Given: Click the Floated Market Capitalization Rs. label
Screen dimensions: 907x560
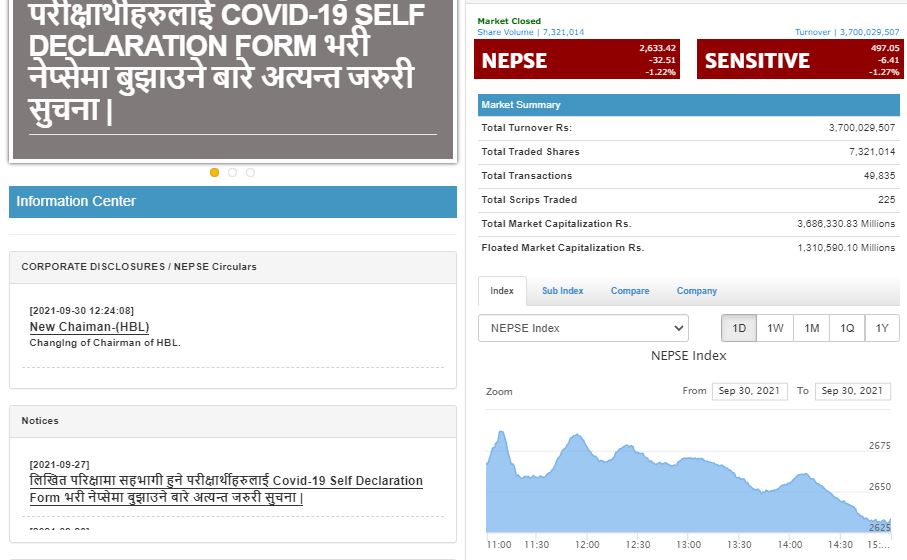Looking at the screenshot, I should 562,248.
